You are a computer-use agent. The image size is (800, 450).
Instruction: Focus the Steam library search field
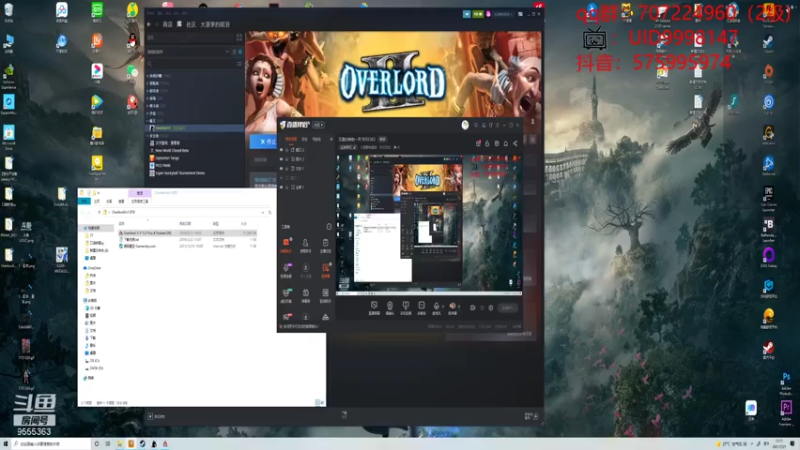tap(190, 63)
